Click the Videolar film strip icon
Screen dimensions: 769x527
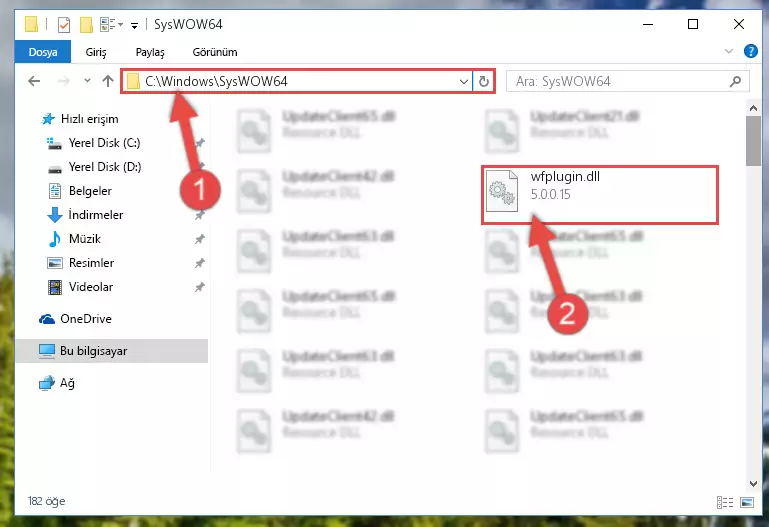point(54,287)
